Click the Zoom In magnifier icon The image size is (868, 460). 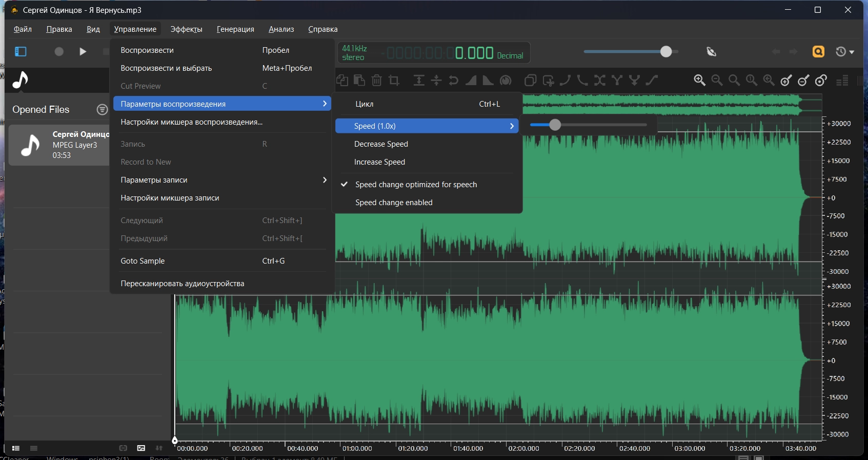(x=699, y=80)
